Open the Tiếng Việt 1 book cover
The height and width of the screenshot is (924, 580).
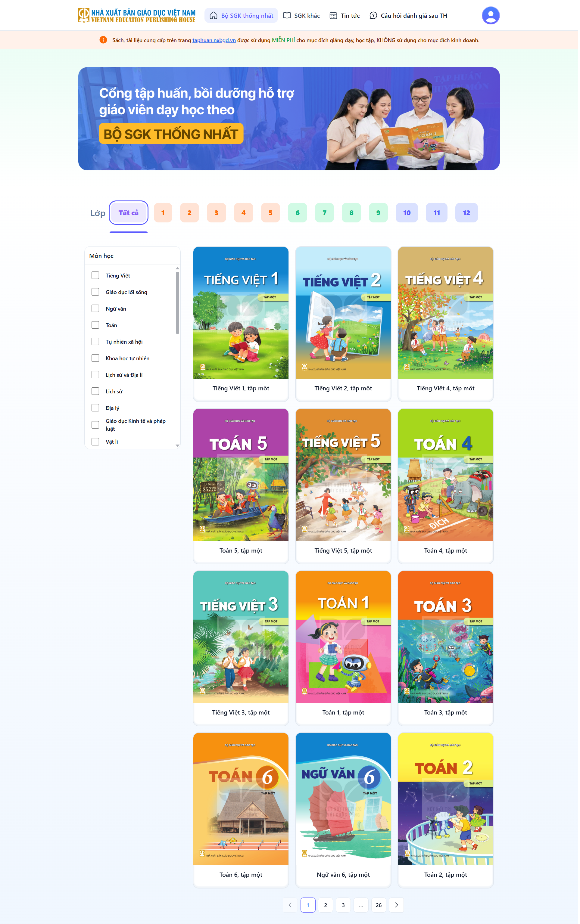pos(241,312)
